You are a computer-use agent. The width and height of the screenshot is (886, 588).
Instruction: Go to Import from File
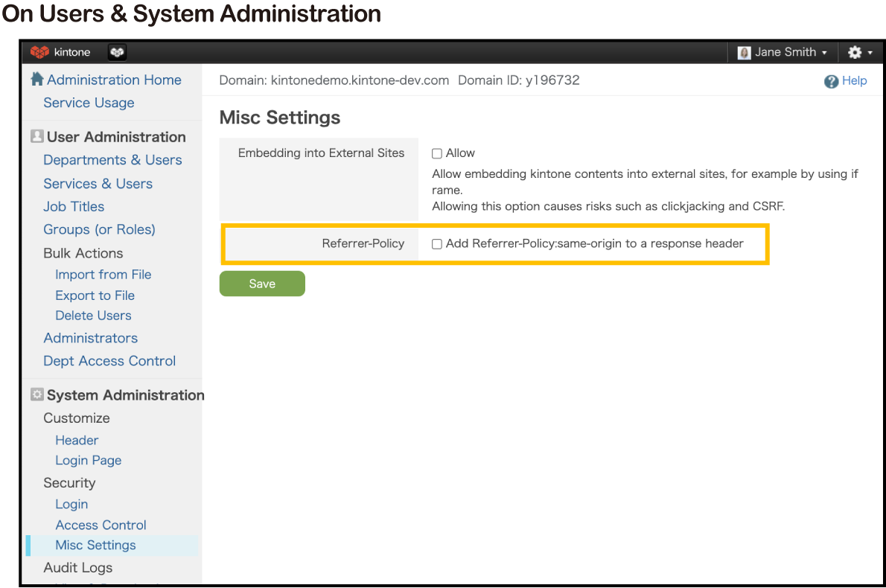(x=103, y=275)
